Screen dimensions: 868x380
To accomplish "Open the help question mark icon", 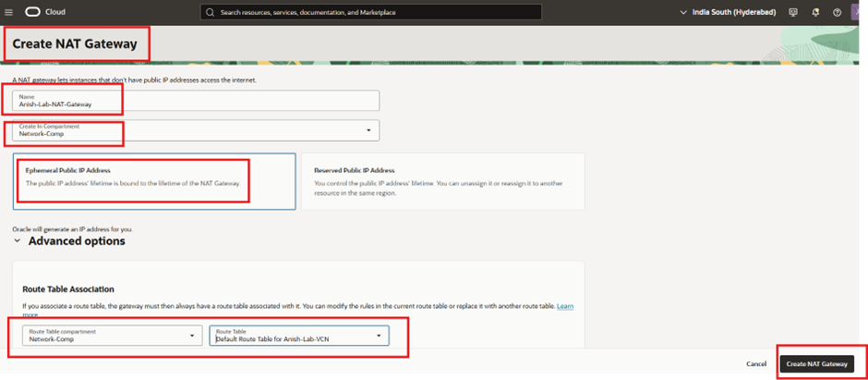I will 838,12.
